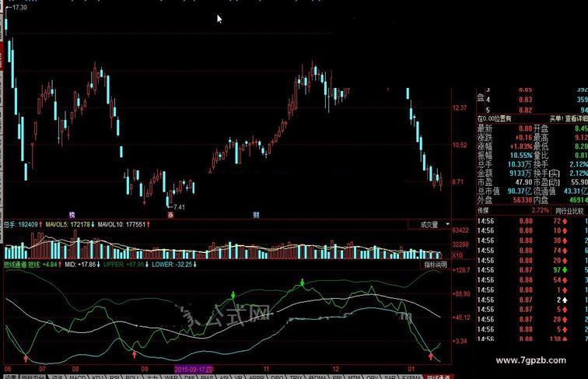This screenshot has width=588, height=379.
Task: Click the +45.12 indicator axis label
Action: coord(461,318)
